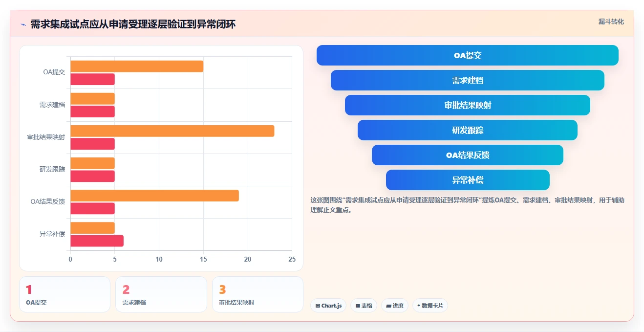The width and height of the screenshot is (644, 332).
Task: Click the red bar for 审批结果映射
Action: [92, 144]
